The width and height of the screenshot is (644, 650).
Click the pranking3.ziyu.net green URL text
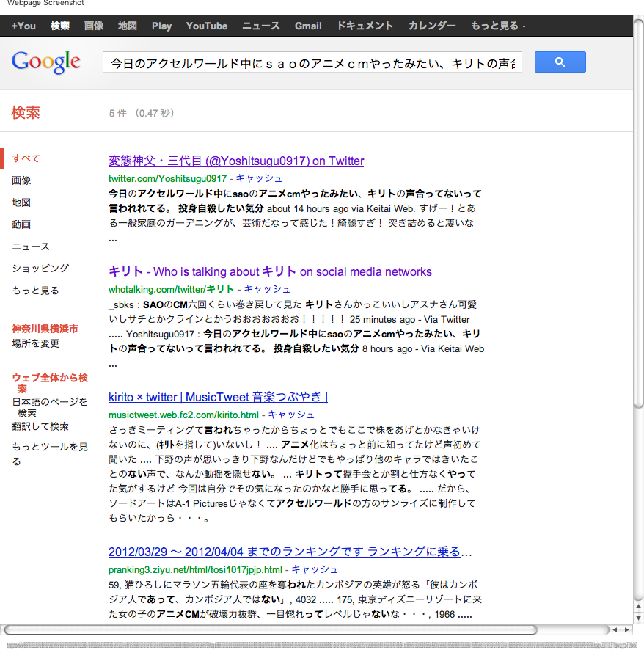[x=195, y=569]
